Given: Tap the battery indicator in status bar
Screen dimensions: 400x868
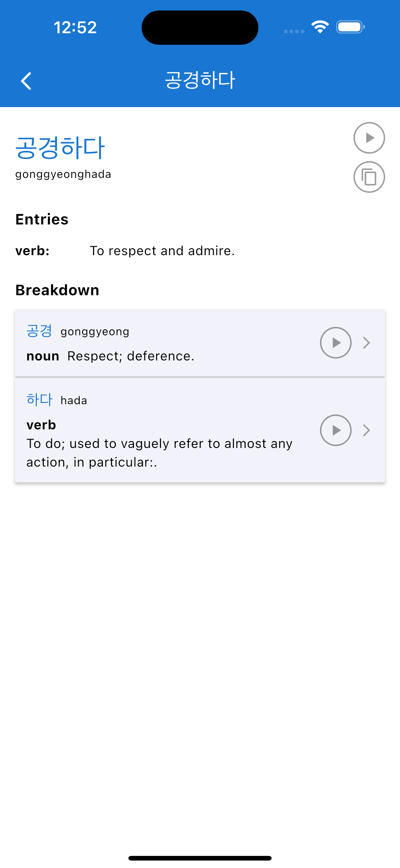Looking at the screenshot, I should 350,27.
